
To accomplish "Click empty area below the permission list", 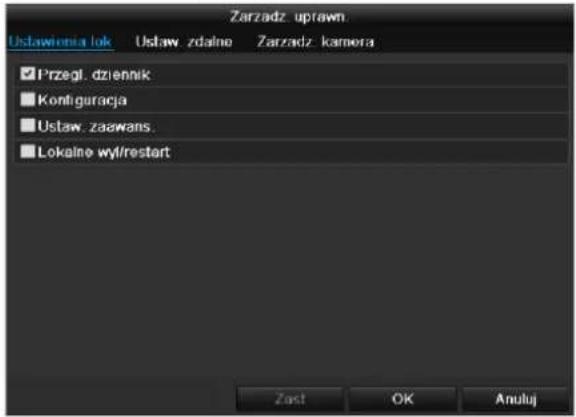I will tap(290, 272).
